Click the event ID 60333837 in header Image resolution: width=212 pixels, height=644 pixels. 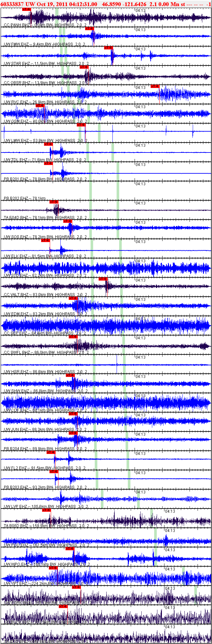pyautogui.click(x=13, y=4)
